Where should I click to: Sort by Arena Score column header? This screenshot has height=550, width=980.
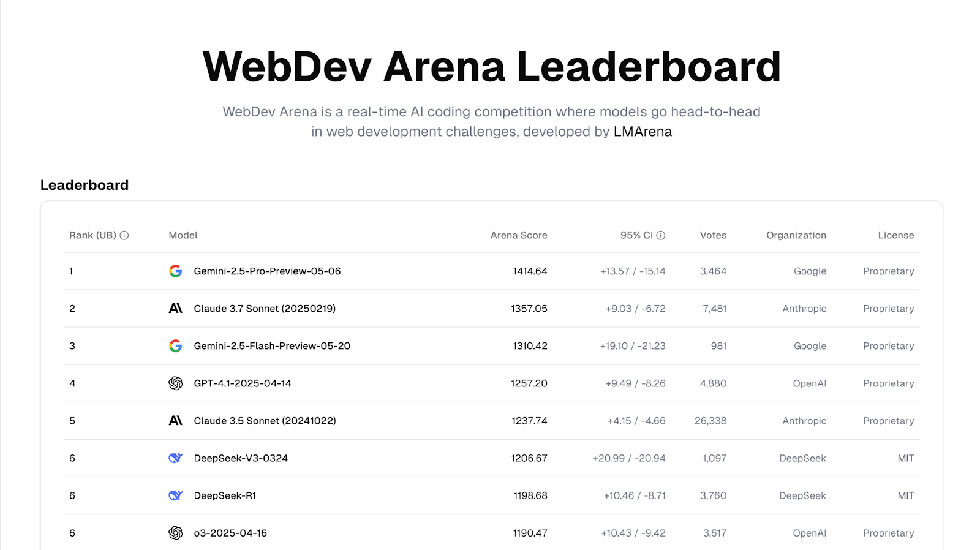[519, 235]
